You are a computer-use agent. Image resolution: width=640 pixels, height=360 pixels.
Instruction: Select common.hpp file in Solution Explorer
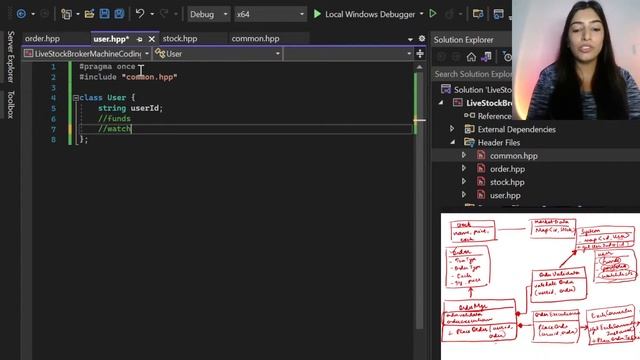[513, 156]
